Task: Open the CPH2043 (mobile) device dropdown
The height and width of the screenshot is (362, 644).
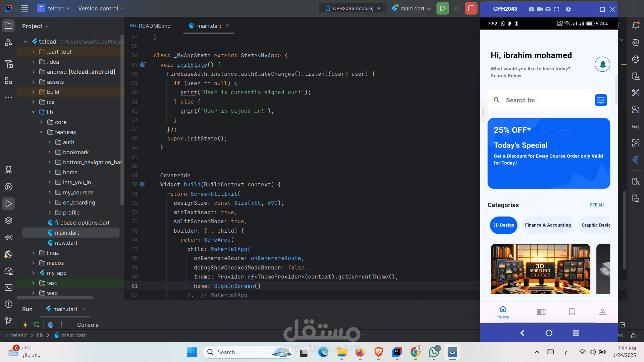Action: [353, 8]
